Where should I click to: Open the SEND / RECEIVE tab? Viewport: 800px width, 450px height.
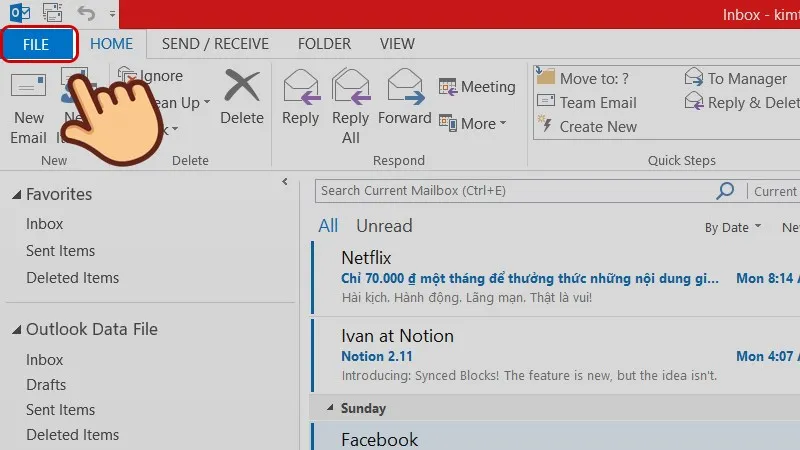pyautogui.click(x=215, y=44)
